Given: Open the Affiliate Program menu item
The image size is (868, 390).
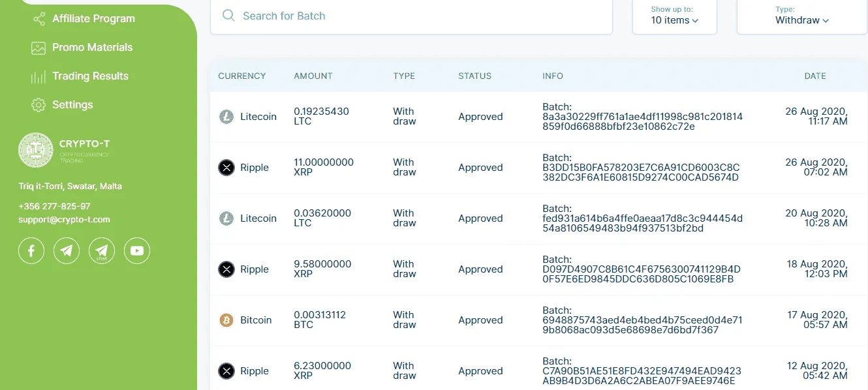Looking at the screenshot, I should (93, 19).
